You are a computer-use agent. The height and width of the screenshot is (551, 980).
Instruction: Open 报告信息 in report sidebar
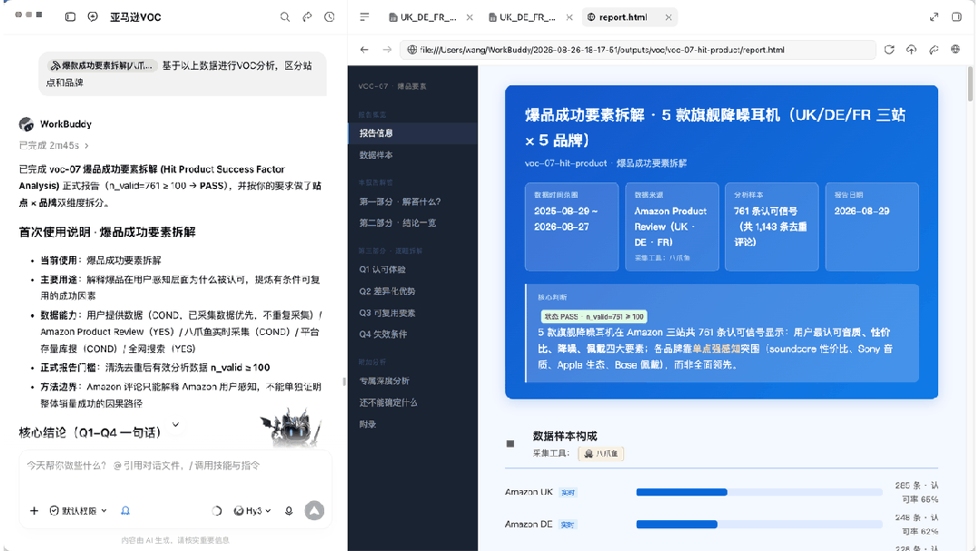tap(412, 133)
